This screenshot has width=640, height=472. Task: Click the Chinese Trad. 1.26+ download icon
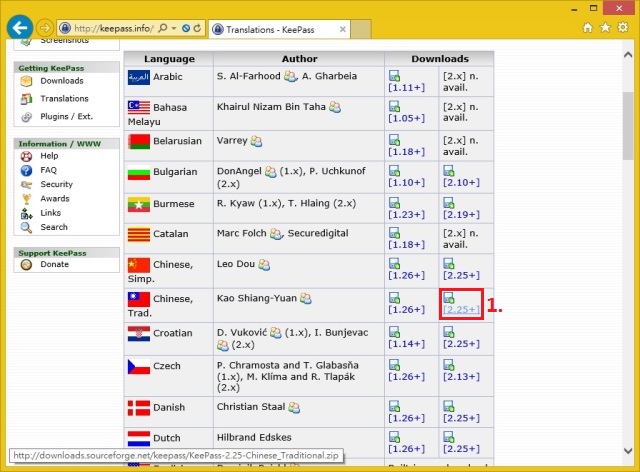point(394,298)
